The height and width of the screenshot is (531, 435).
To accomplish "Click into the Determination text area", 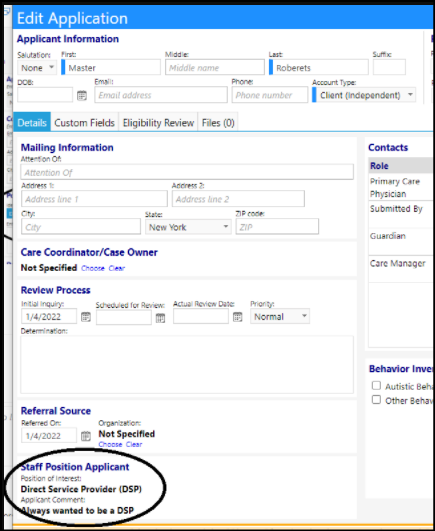I will pos(187,364).
